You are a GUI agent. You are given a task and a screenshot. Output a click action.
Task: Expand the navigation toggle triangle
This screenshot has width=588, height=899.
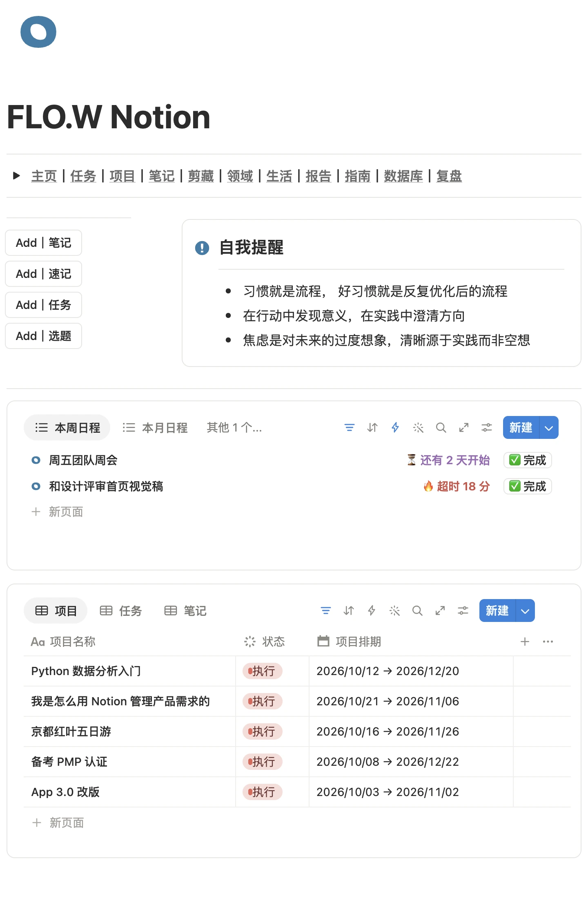coord(17,176)
